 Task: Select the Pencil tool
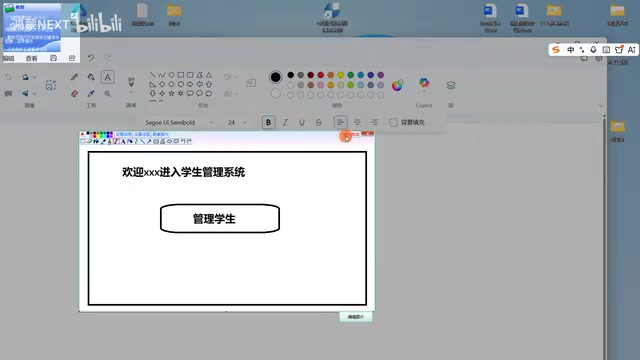[74, 77]
